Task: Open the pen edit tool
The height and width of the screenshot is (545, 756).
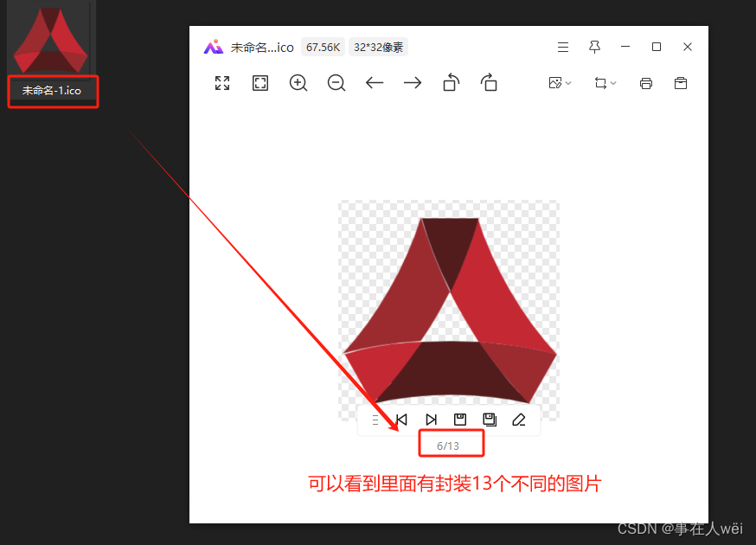Action: point(519,420)
